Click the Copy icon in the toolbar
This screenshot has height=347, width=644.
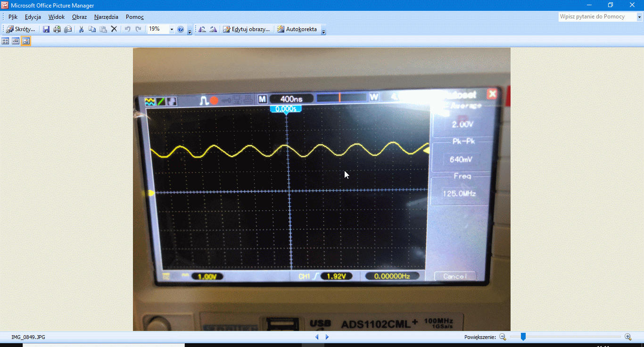tap(92, 29)
